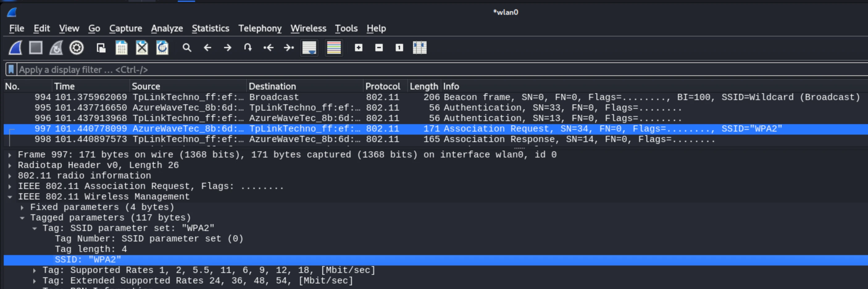Collapse IEEE 802.11 Wireless Management section
Screen dimensions: 868x289
click(10, 197)
